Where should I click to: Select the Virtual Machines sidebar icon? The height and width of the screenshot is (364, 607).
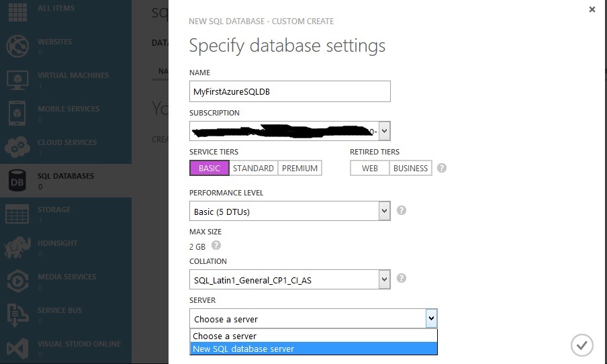[x=17, y=80]
